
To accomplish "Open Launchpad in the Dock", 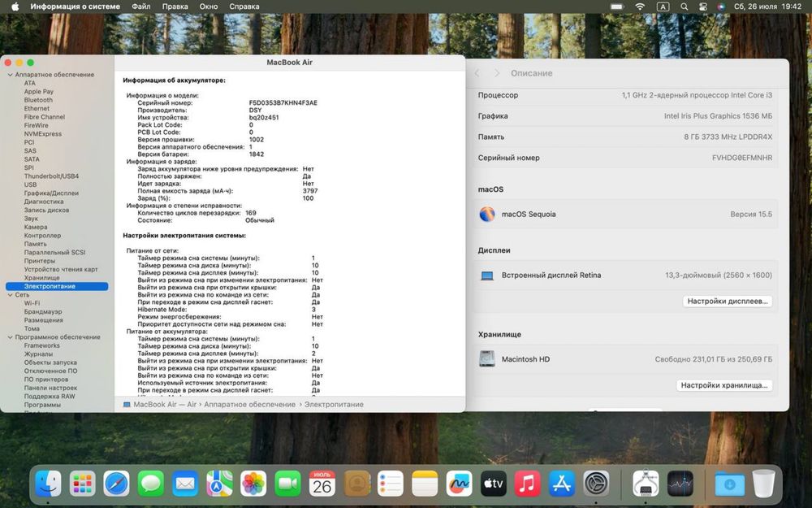I will point(82,484).
